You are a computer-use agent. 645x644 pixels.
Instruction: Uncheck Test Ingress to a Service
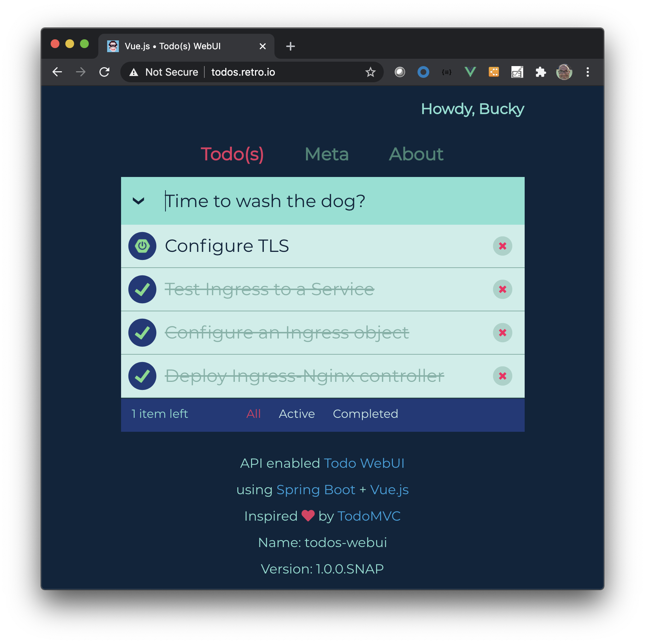(x=142, y=289)
